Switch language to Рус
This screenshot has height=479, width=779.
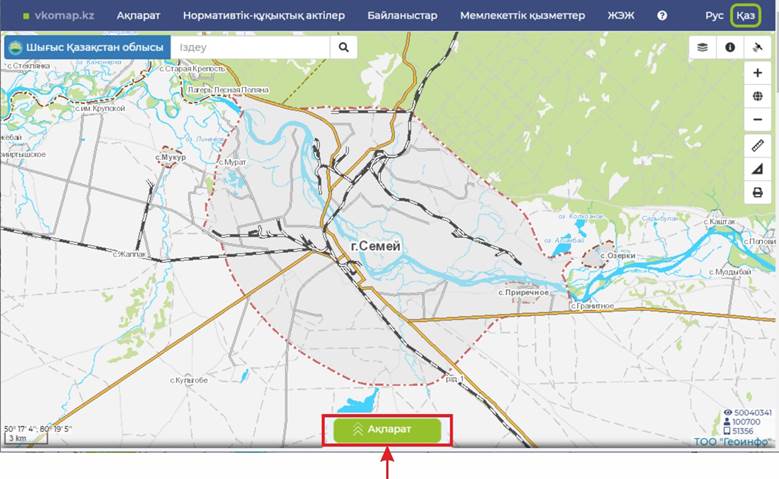coord(714,16)
